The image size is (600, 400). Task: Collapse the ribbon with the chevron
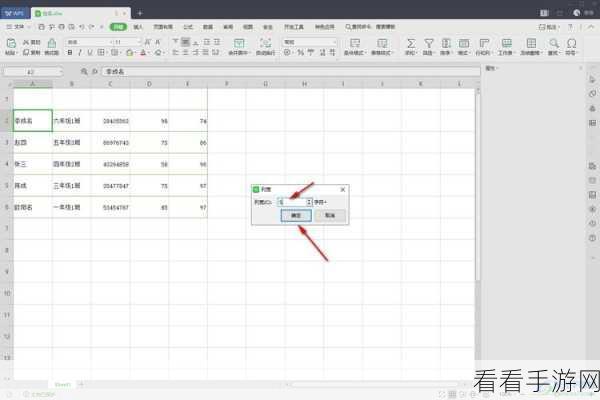pyautogui.click(x=592, y=27)
